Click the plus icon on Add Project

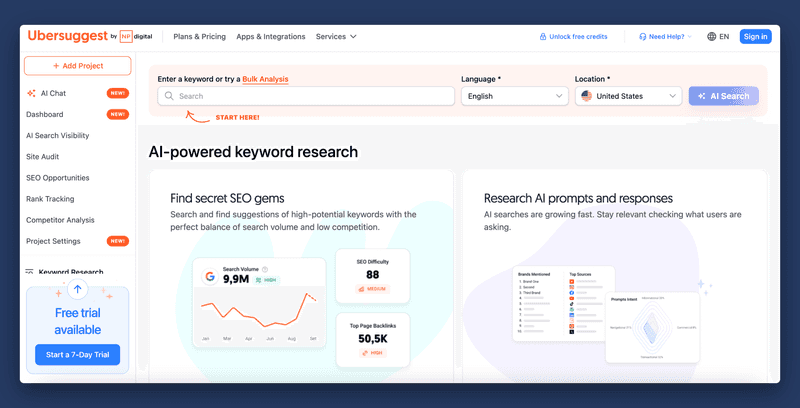pos(56,66)
